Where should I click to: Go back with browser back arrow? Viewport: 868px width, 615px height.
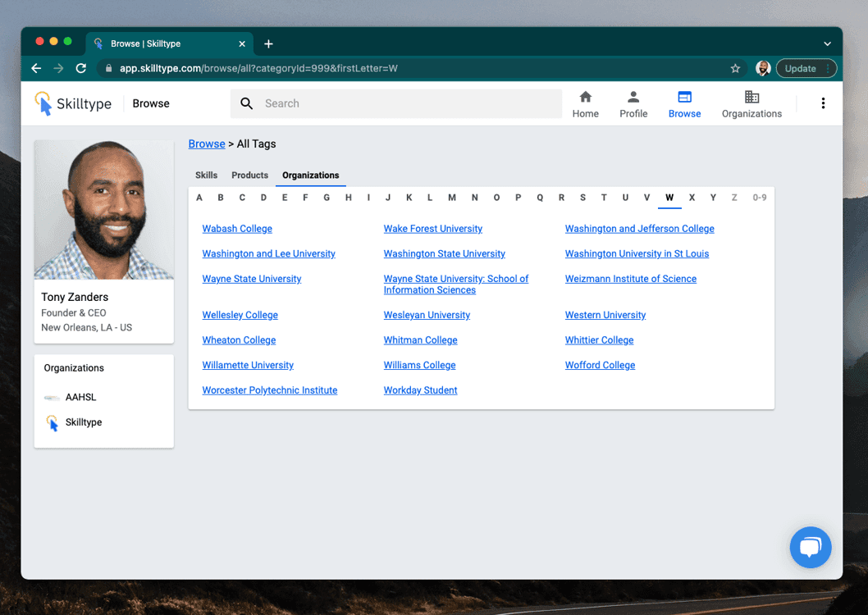(37, 68)
